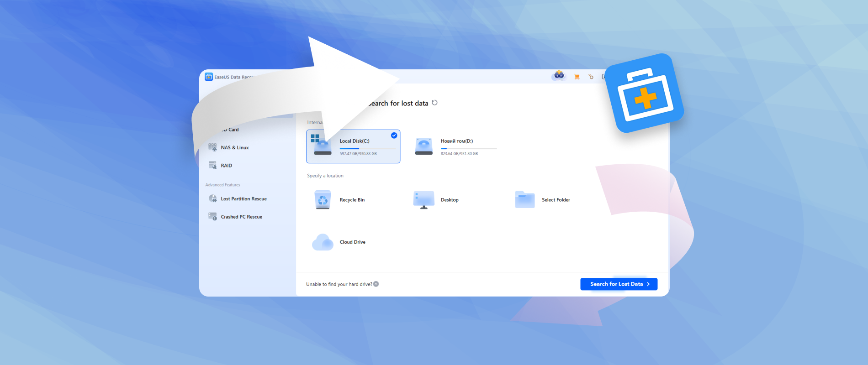Image resolution: width=868 pixels, height=365 pixels.
Task: Open the AI assistant robot icon
Action: (x=559, y=75)
